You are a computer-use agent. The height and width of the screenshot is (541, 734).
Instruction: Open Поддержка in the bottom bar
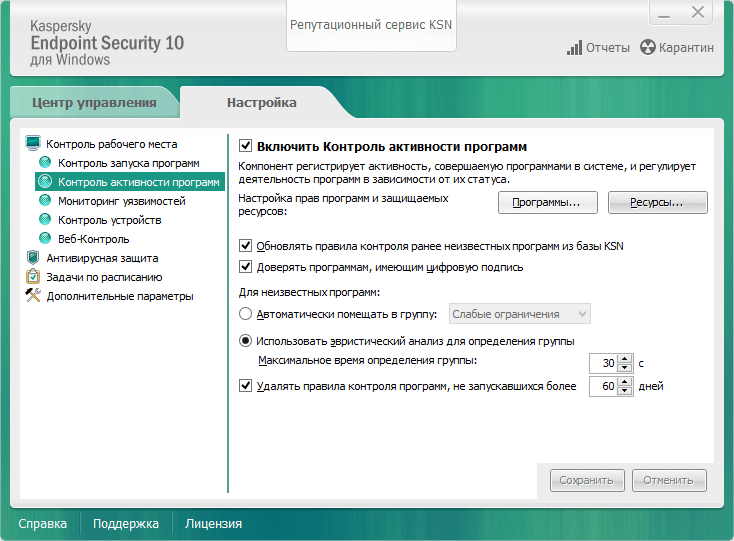point(125,523)
